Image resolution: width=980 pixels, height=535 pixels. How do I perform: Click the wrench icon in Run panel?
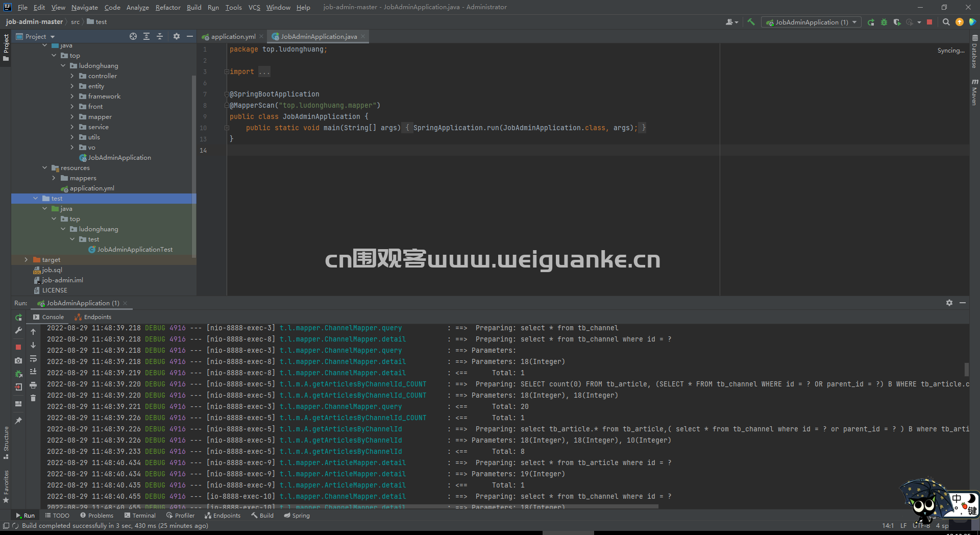pos(18,331)
